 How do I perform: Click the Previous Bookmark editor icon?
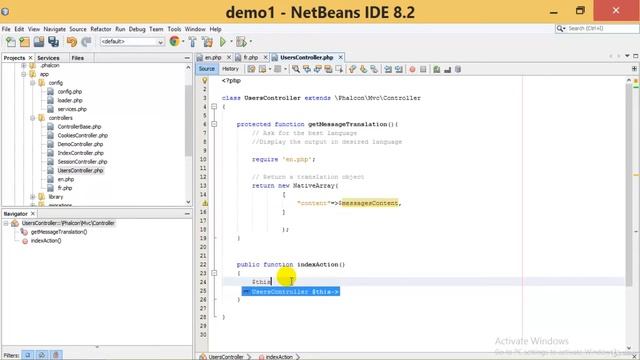[353, 69]
